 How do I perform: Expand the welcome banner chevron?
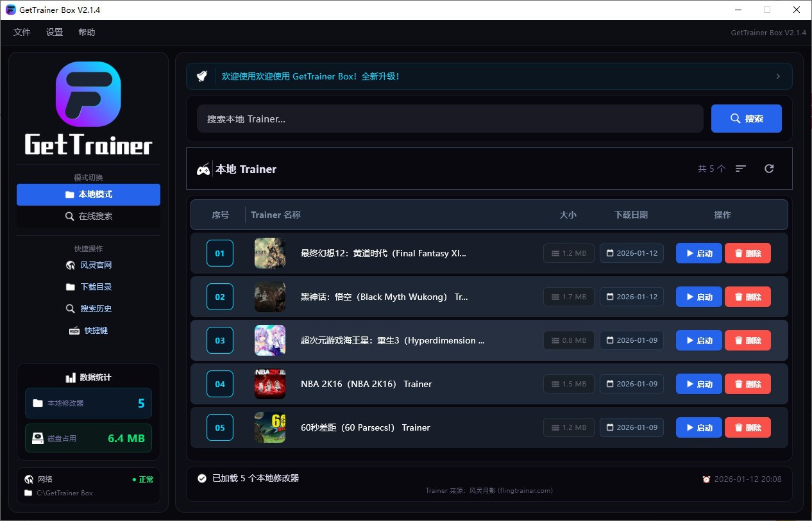[x=778, y=76]
